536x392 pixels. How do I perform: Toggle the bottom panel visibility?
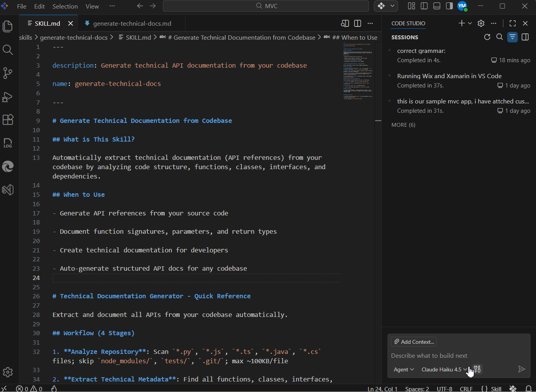click(x=437, y=6)
